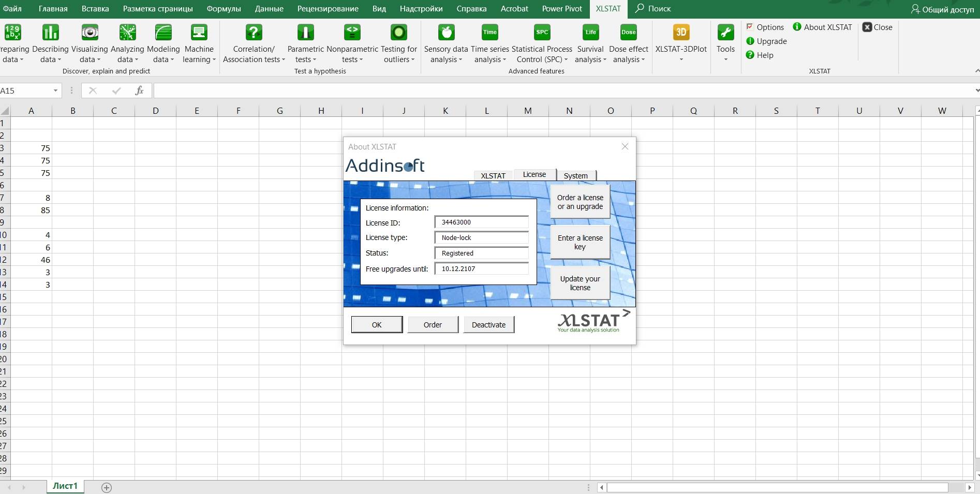Expand Statistical Process Control dropdown arrow
The width and height of the screenshot is (980, 494).
click(x=566, y=60)
